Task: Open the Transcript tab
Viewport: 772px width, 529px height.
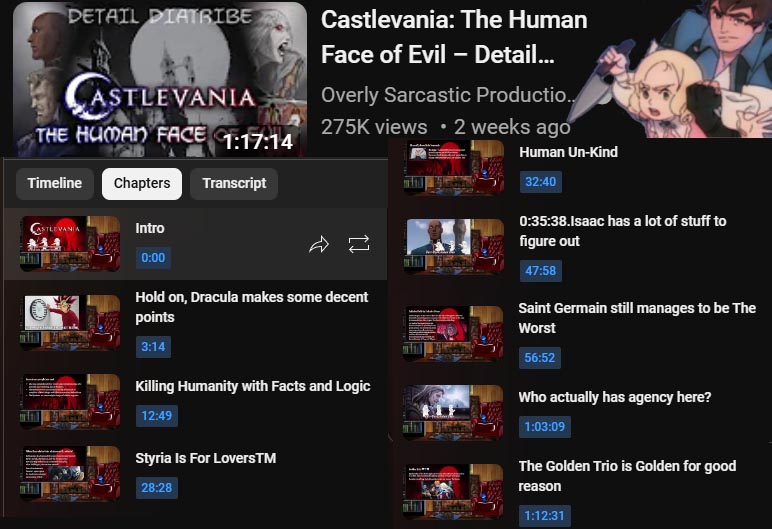Action: [x=234, y=183]
